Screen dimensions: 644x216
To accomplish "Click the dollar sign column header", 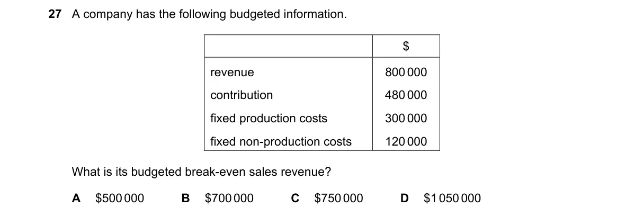I will click(406, 47).
